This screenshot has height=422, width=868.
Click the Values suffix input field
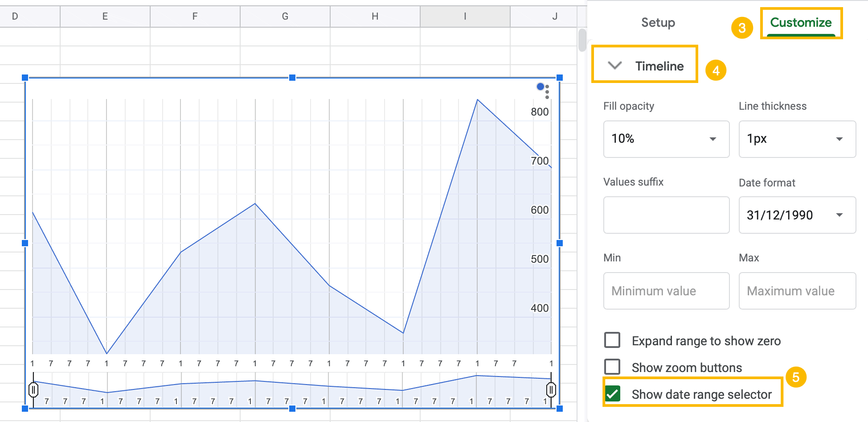(x=666, y=215)
